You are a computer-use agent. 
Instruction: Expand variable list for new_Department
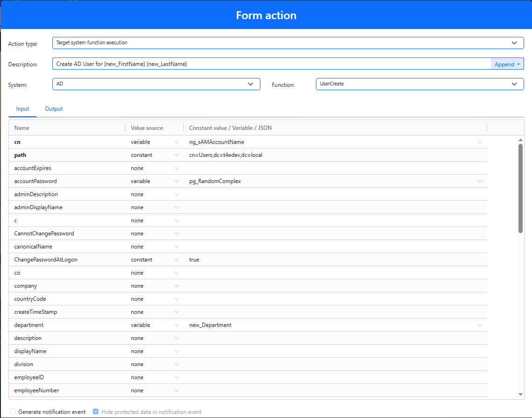pos(480,325)
